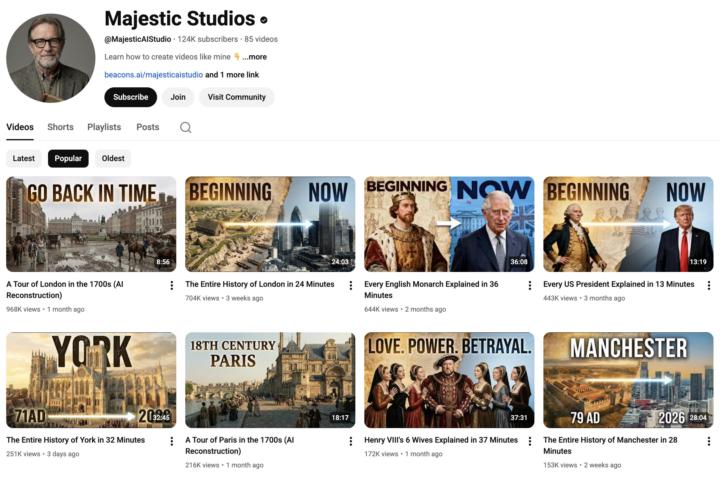Click the @MajesticAIStudio handle text
Screen dimensions: 720x477
[138, 39]
